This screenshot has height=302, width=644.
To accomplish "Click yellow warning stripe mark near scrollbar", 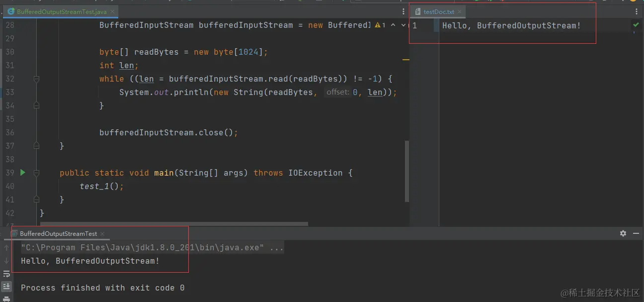I will point(406,60).
